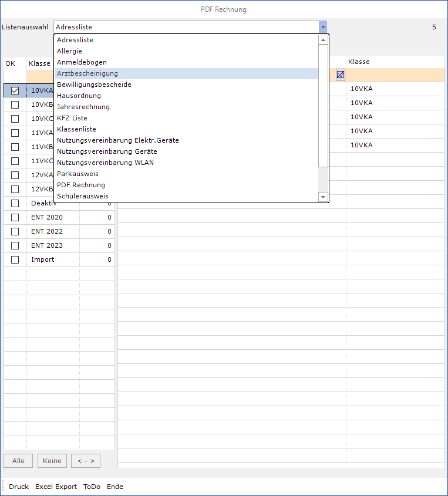Uncheck the 10VKA class checkbox
Image resolution: width=448 pixels, height=496 pixels.
15,90
